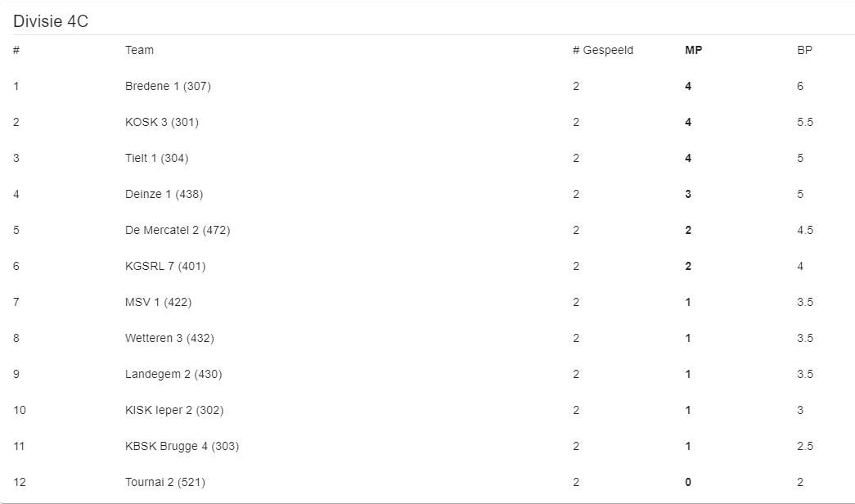Open Tielt 1 (304) team entry
855x504 pixels.
[x=156, y=158]
